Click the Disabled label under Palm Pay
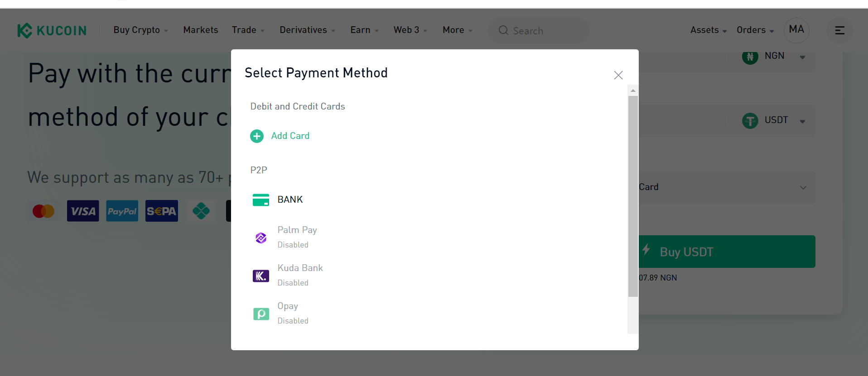 click(x=293, y=245)
